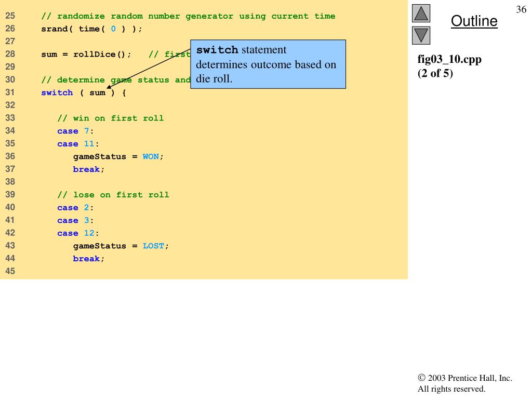Click gameStatus = WON statement
The height and width of the screenshot is (399, 532).
click(118, 157)
